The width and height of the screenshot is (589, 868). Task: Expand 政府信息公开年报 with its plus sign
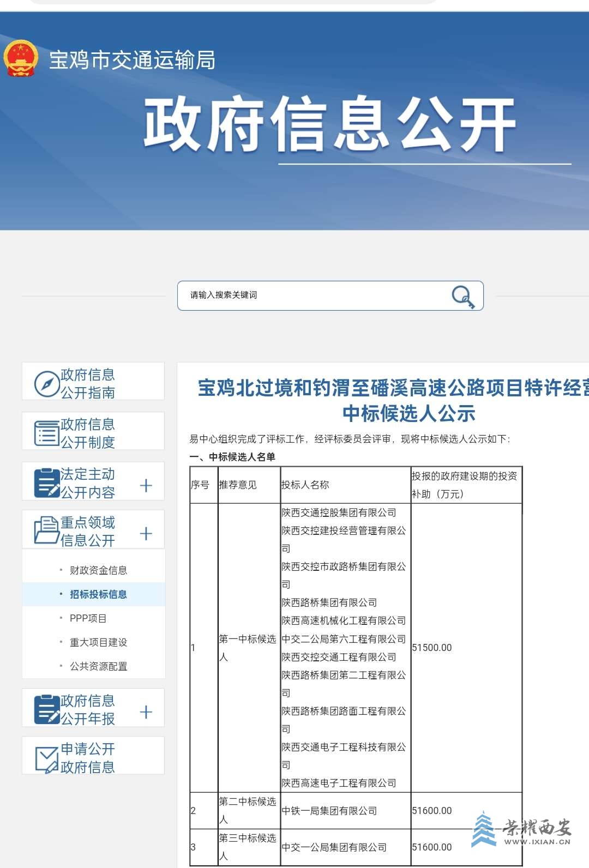(x=146, y=712)
